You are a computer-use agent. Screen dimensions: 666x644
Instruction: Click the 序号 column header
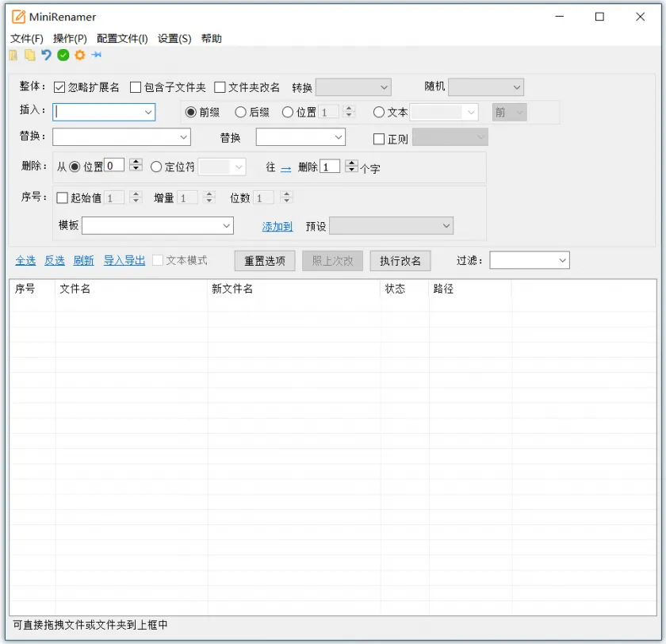click(33, 289)
